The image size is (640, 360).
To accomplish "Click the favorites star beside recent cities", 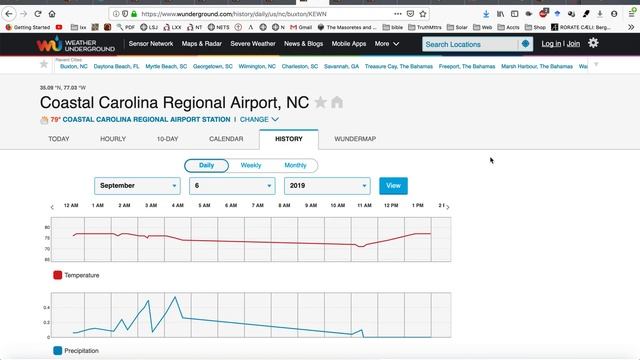I will click(44, 64).
